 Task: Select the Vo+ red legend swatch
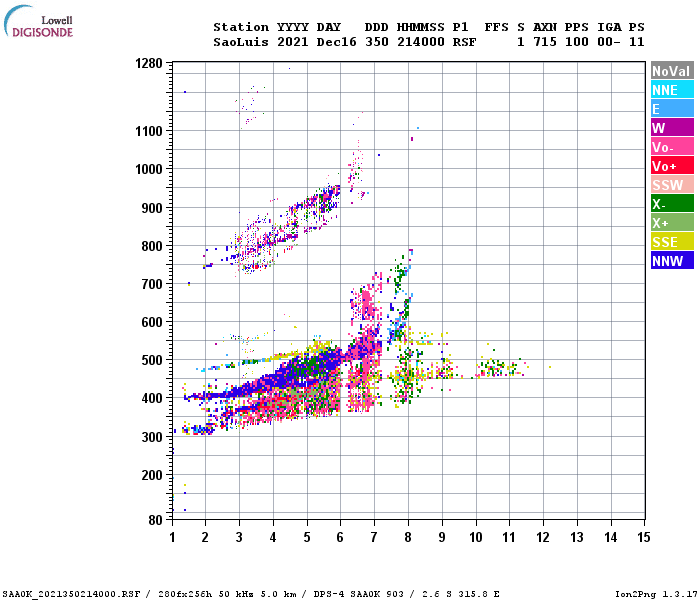click(672, 166)
